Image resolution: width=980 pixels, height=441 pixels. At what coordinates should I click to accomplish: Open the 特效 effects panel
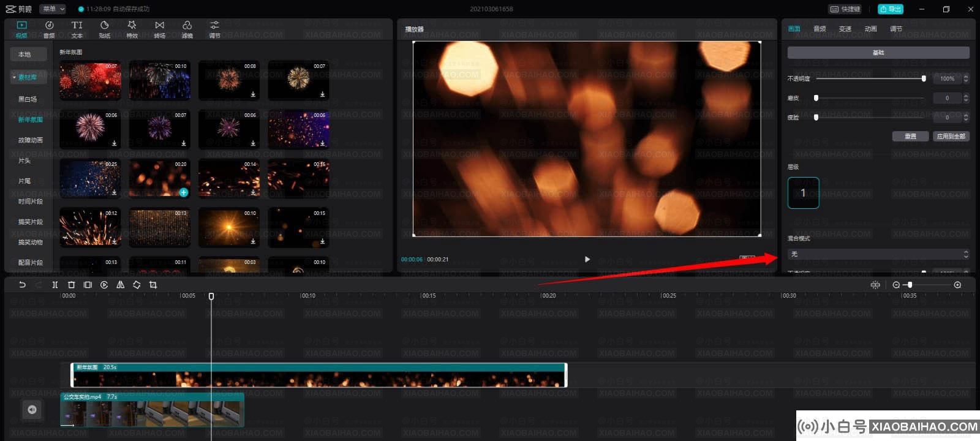pyautogui.click(x=132, y=29)
